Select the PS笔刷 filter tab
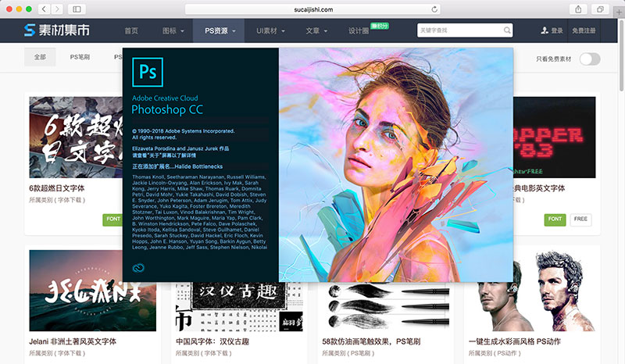The height and width of the screenshot is (364, 625). (x=80, y=57)
